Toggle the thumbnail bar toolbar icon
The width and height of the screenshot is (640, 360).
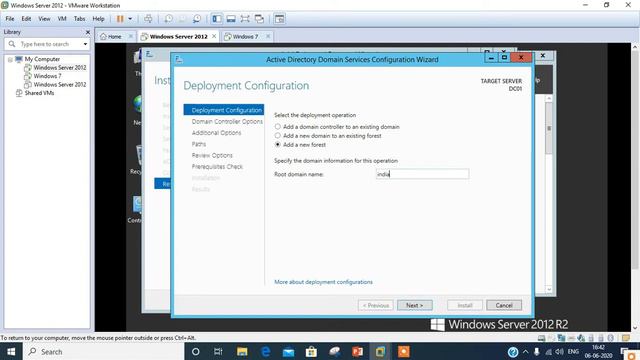pyautogui.click(x=231, y=19)
